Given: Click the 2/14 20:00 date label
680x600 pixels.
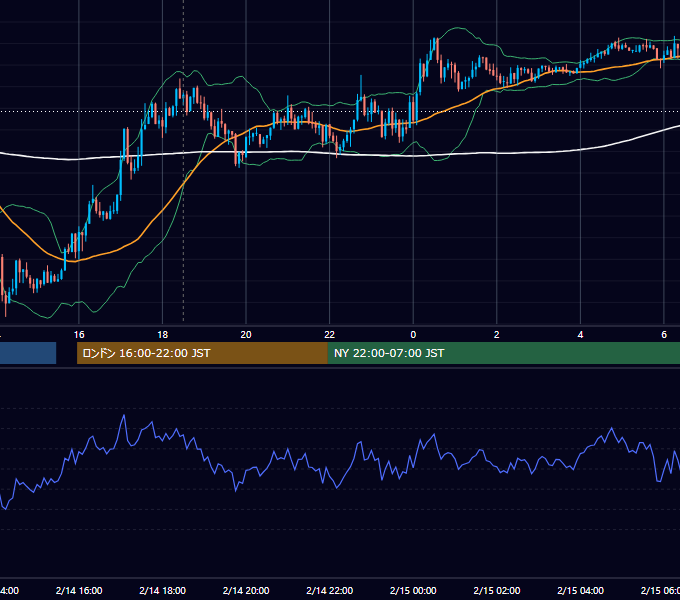Looking at the screenshot, I should (x=246, y=591).
